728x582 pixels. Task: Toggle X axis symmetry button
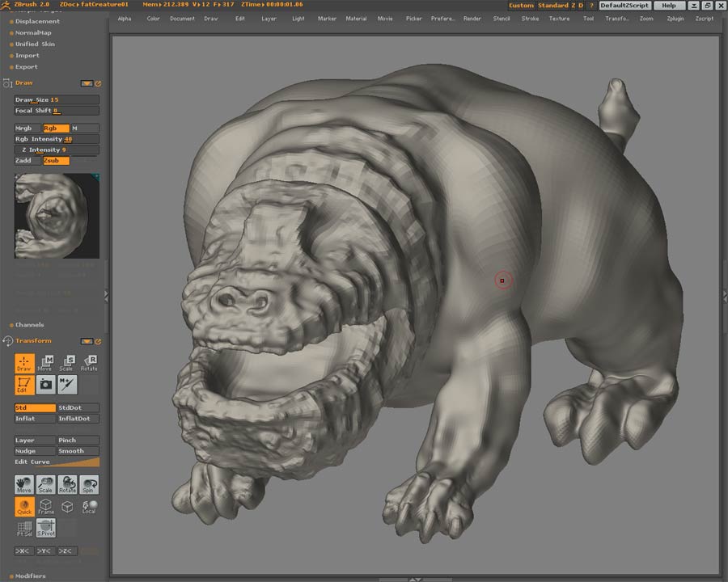(x=24, y=551)
